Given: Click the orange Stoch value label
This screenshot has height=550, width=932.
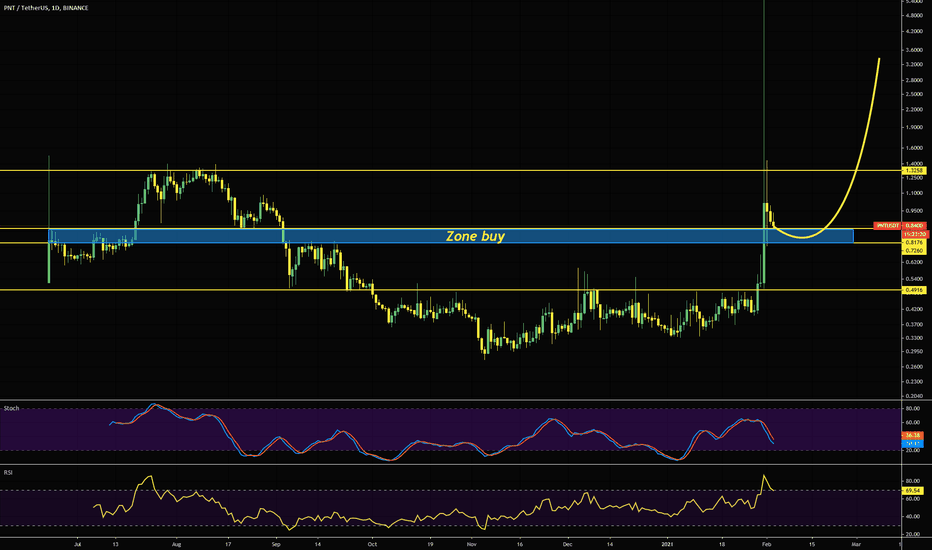Looking at the screenshot, I should click(913, 436).
